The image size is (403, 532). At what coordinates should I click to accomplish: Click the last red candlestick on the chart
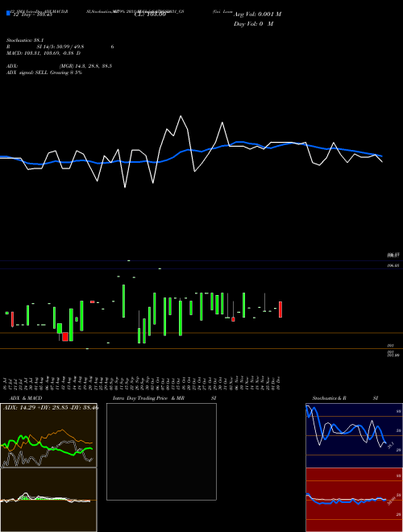[x=280, y=310]
